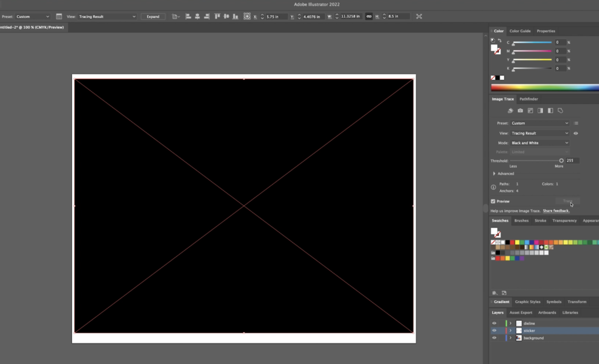Open Preset dropdown in Image Trace panel
Image resolution: width=599 pixels, height=364 pixels.
click(x=540, y=123)
